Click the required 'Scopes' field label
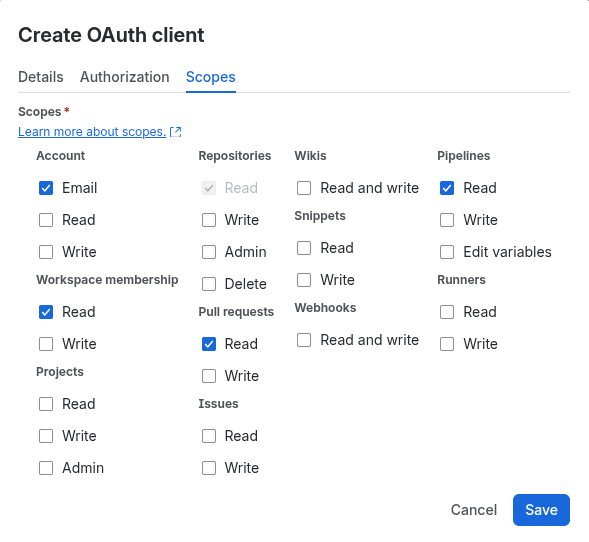 39,112
